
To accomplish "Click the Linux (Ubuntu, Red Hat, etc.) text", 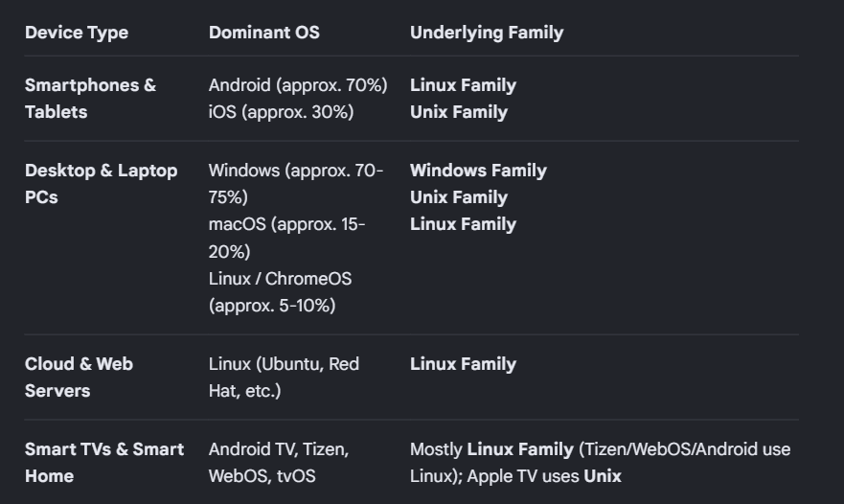I will [284, 377].
